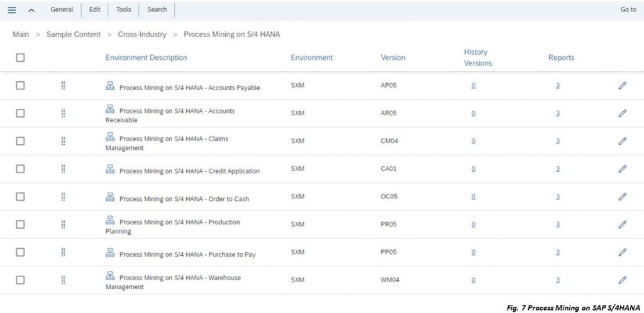Grab the drag handle for Credit Application

coord(64,169)
